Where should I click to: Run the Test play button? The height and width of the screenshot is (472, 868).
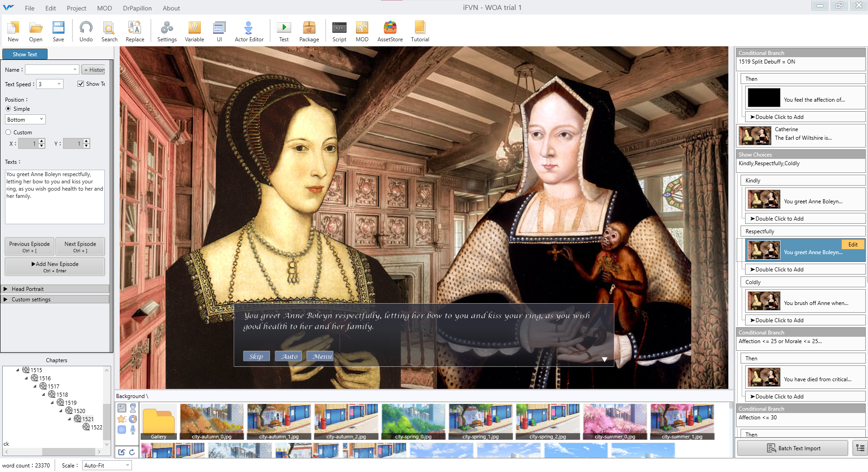click(284, 32)
